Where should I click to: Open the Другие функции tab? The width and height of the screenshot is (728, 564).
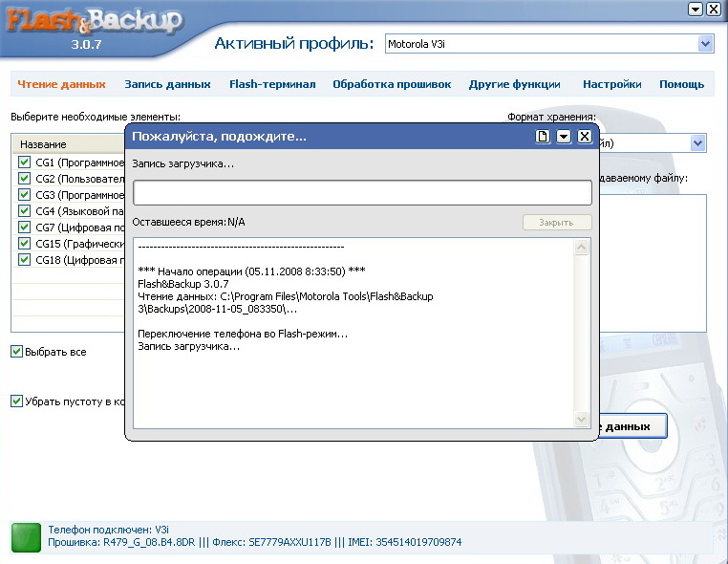(514, 84)
